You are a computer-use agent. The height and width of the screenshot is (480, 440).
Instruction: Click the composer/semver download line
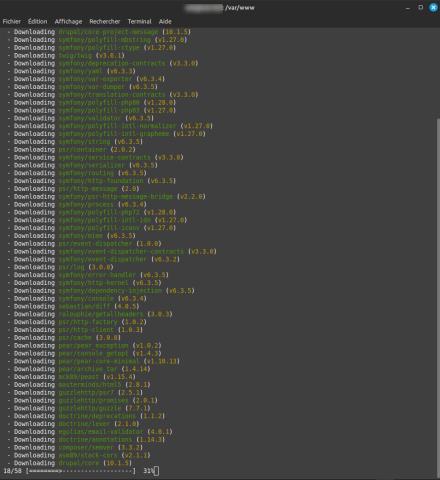point(75,447)
